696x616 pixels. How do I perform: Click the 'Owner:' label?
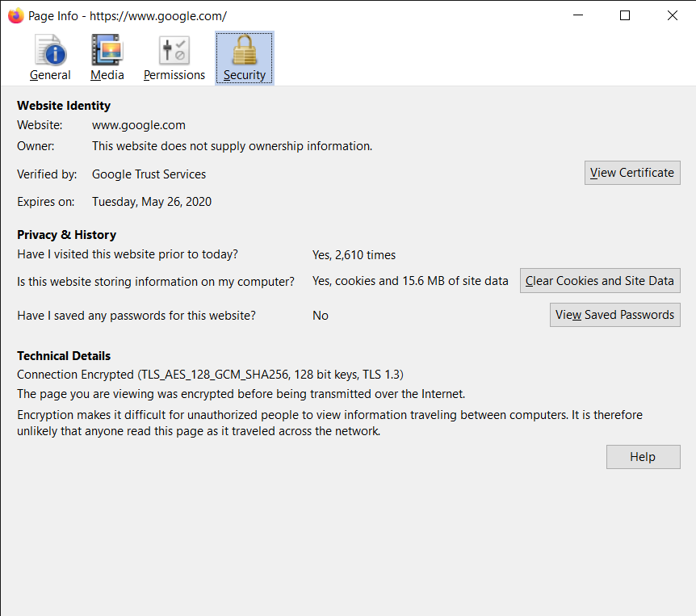[36, 146]
